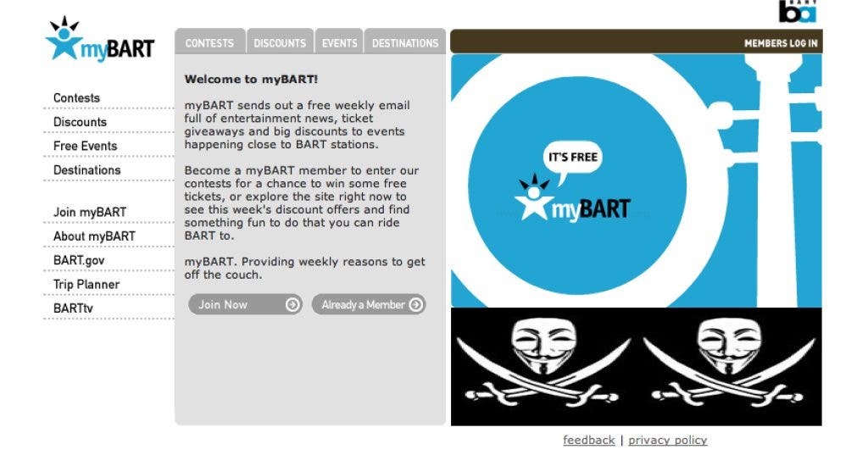Image resolution: width=868 pixels, height=466 pixels.
Task: Open Members Log In
Action: [781, 43]
